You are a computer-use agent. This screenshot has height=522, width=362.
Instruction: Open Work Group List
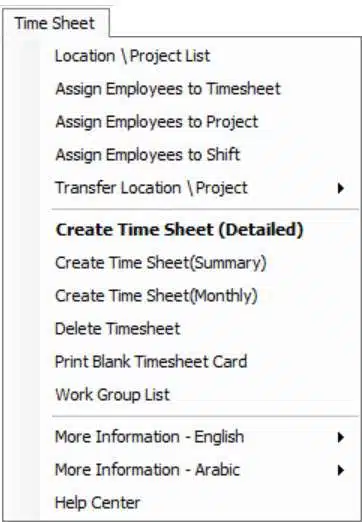199,395
